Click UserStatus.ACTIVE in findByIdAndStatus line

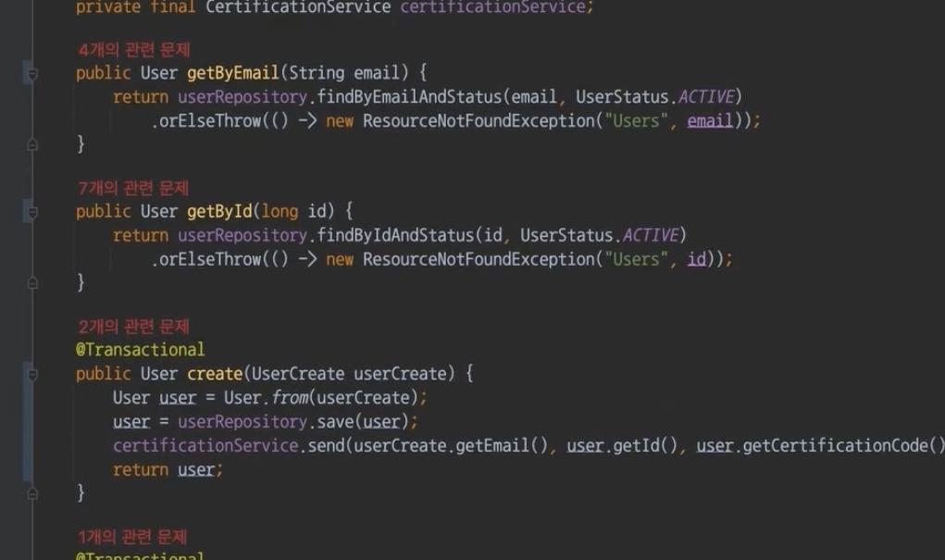(600, 235)
